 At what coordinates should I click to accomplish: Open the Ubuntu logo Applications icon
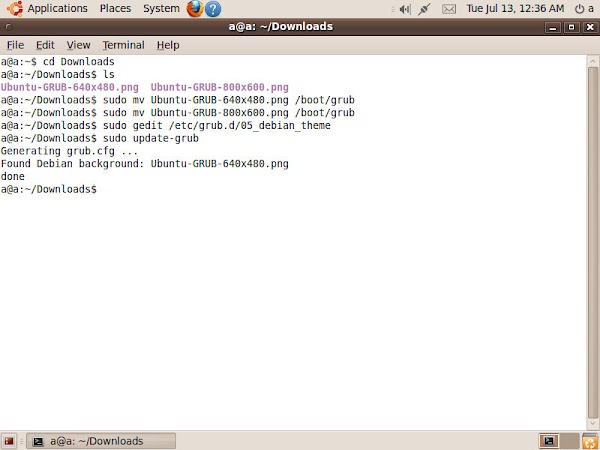[15, 8]
